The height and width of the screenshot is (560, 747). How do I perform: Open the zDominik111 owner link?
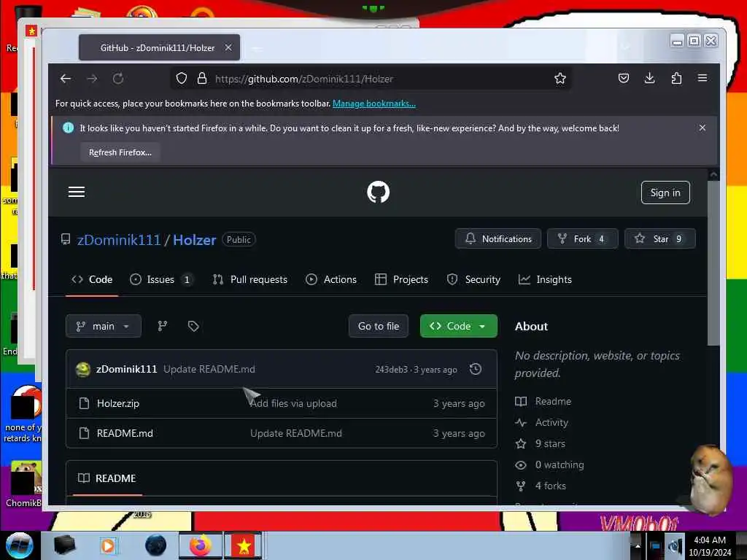pyautogui.click(x=119, y=239)
